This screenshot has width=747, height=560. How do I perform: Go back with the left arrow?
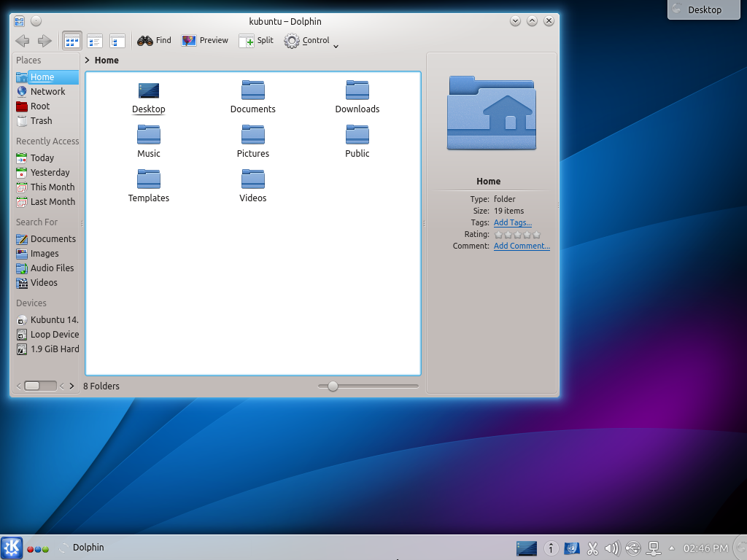coord(23,41)
